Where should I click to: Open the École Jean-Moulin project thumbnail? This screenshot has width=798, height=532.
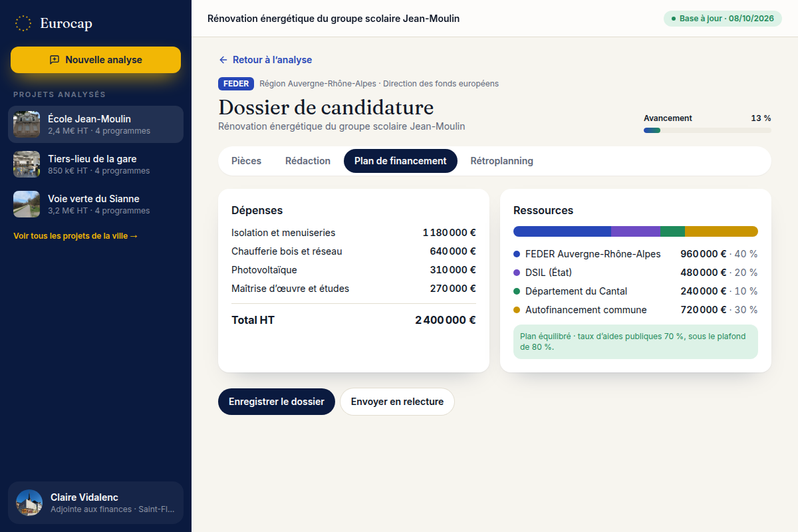(x=27, y=124)
